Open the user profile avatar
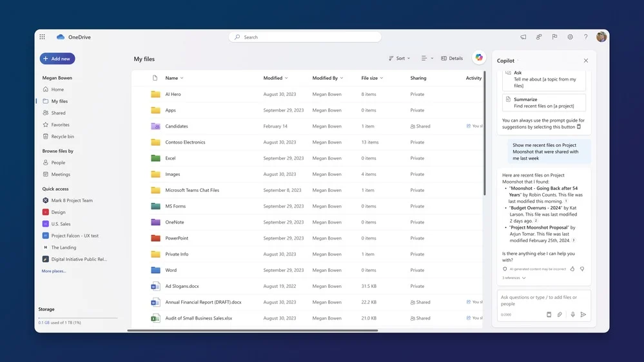Image resolution: width=644 pixels, height=362 pixels. click(x=601, y=37)
